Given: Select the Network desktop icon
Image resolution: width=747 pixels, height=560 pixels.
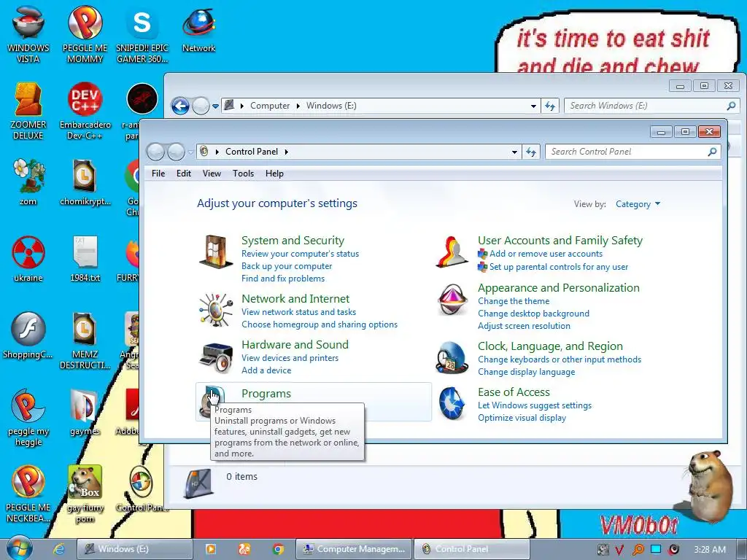Looking at the screenshot, I should coord(198,29).
